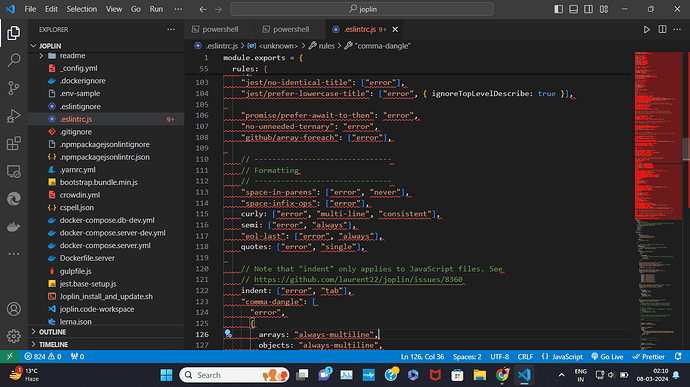The height and width of the screenshot is (387, 690).
Task: Collapse the JOPLIN folder section
Action: (106, 46)
